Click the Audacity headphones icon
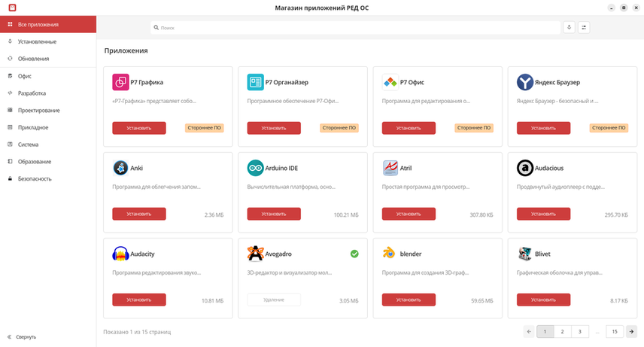The width and height of the screenshot is (644, 347). [x=120, y=254]
